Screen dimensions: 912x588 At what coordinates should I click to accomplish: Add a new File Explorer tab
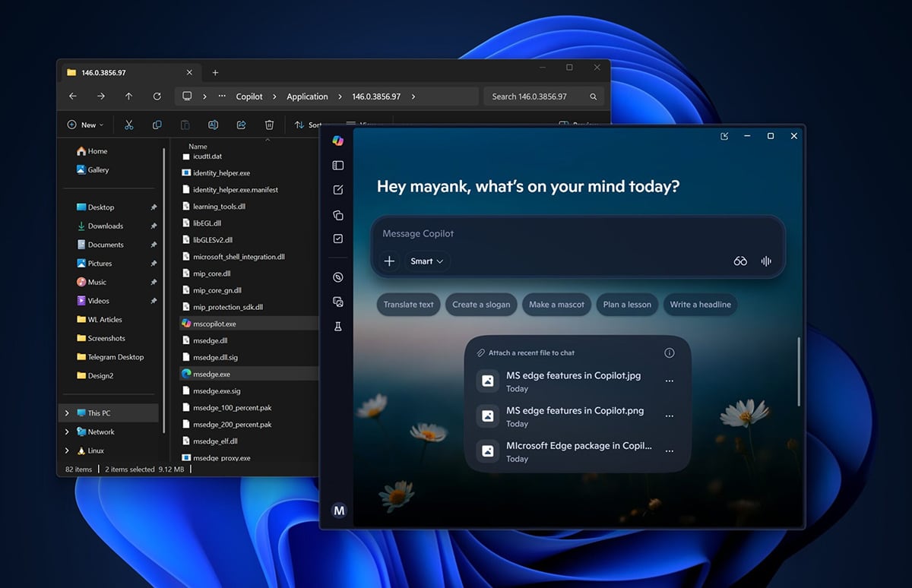click(x=215, y=73)
